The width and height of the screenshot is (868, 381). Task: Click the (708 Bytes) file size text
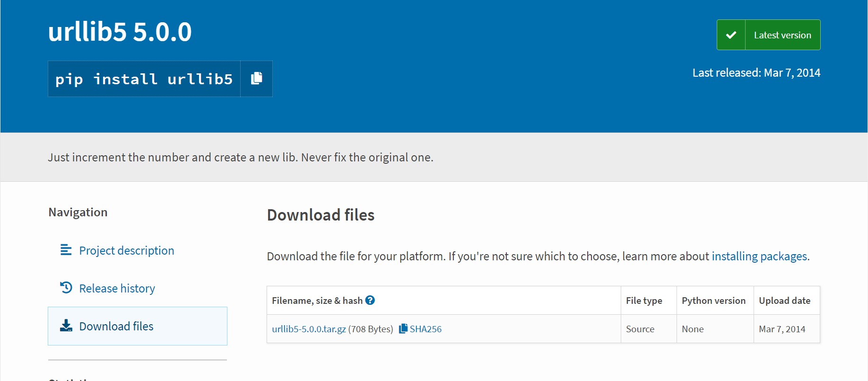[371, 329]
